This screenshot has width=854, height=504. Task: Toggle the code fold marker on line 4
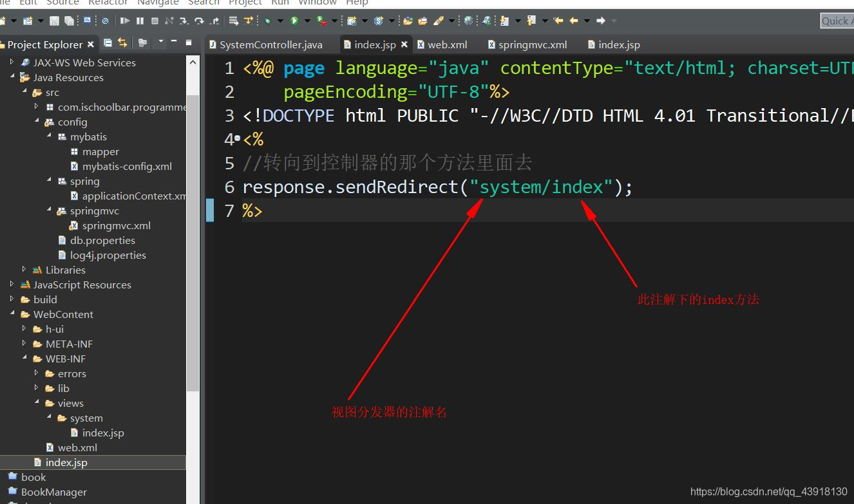pyautogui.click(x=237, y=138)
